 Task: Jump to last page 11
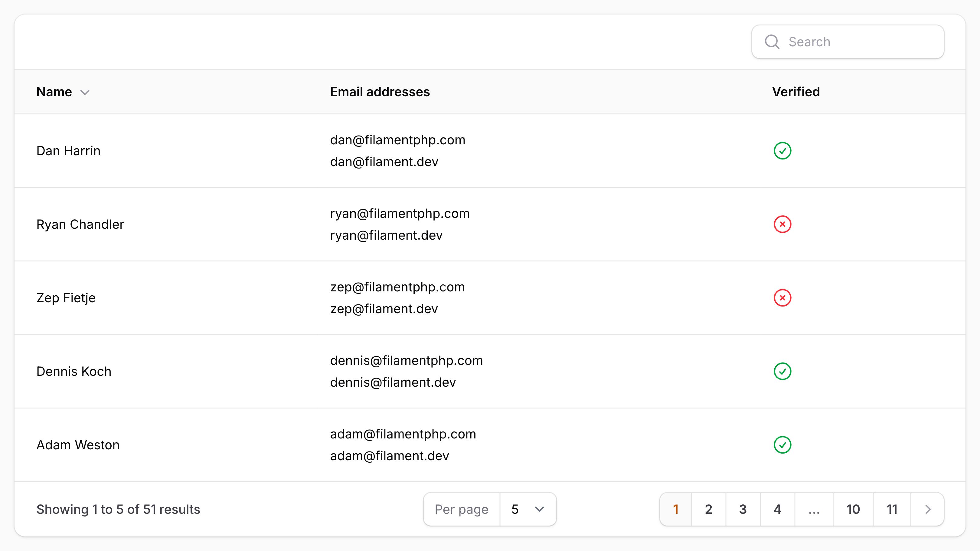pyautogui.click(x=892, y=509)
